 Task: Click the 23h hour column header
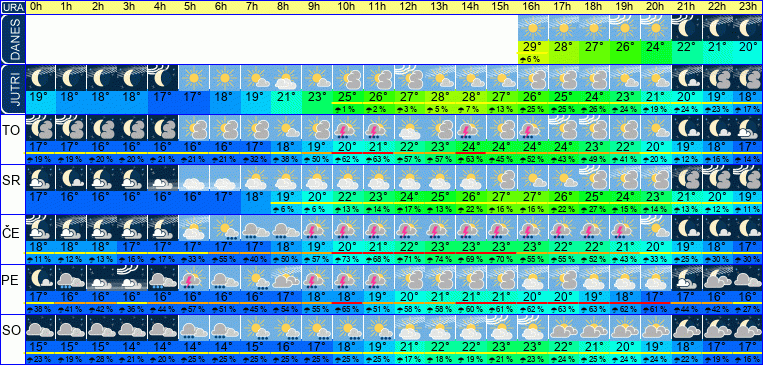[x=747, y=7]
